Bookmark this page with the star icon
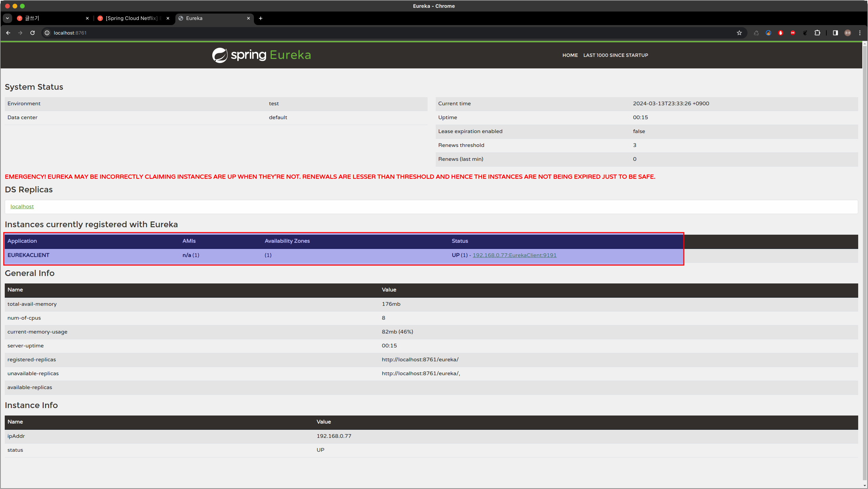 pyautogui.click(x=739, y=33)
